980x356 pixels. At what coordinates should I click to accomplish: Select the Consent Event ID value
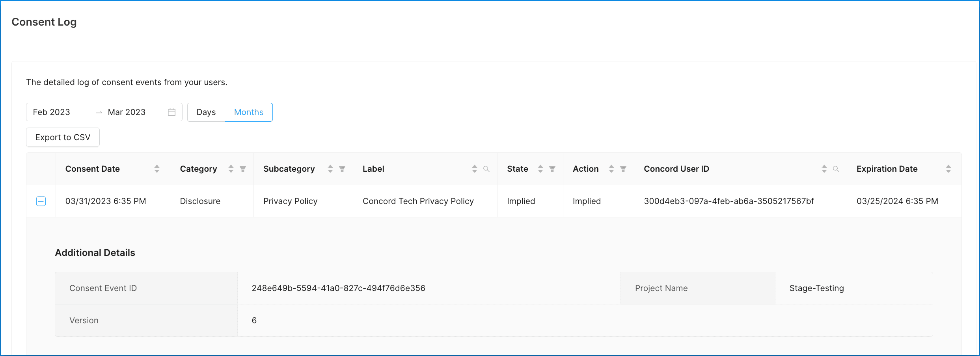point(338,288)
